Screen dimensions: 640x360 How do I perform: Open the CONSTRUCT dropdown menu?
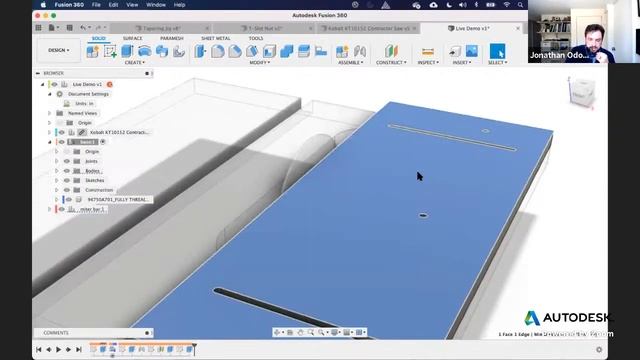[391, 62]
